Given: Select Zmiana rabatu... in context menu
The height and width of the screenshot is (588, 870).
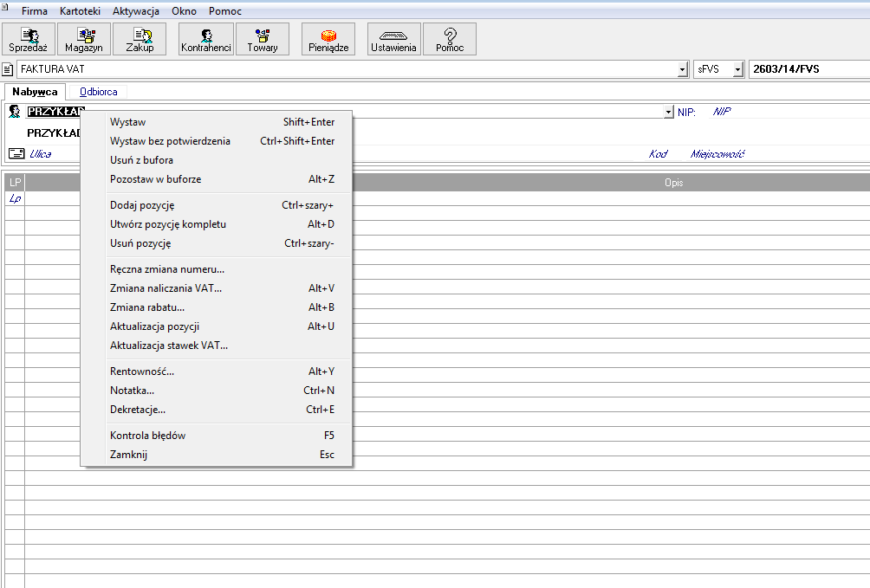Looking at the screenshot, I should [x=147, y=307].
